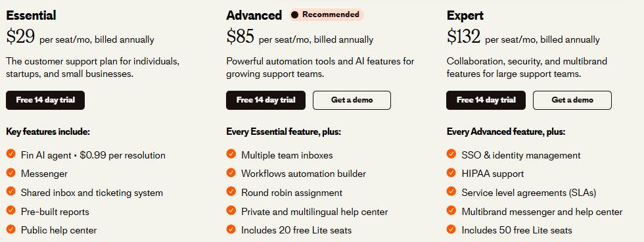
Task: Click the Recommended badge on the Advanced plan
Action: point(326,14)
